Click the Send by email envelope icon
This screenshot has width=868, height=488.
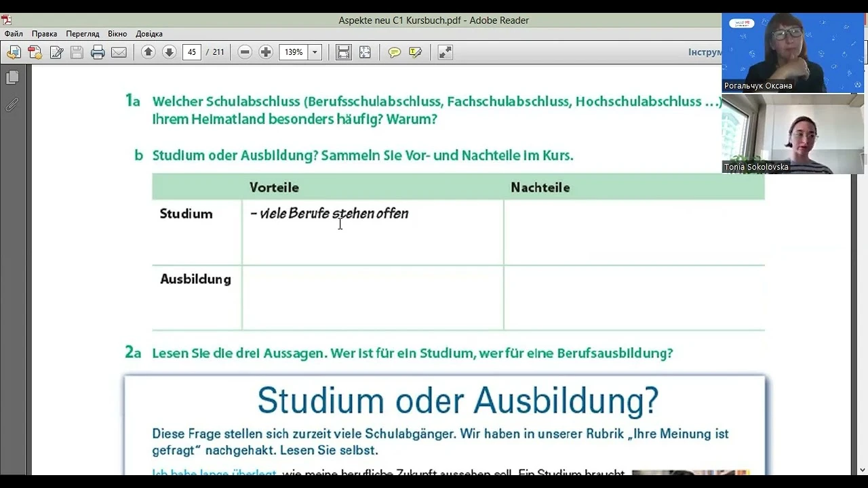click(119, 52)
